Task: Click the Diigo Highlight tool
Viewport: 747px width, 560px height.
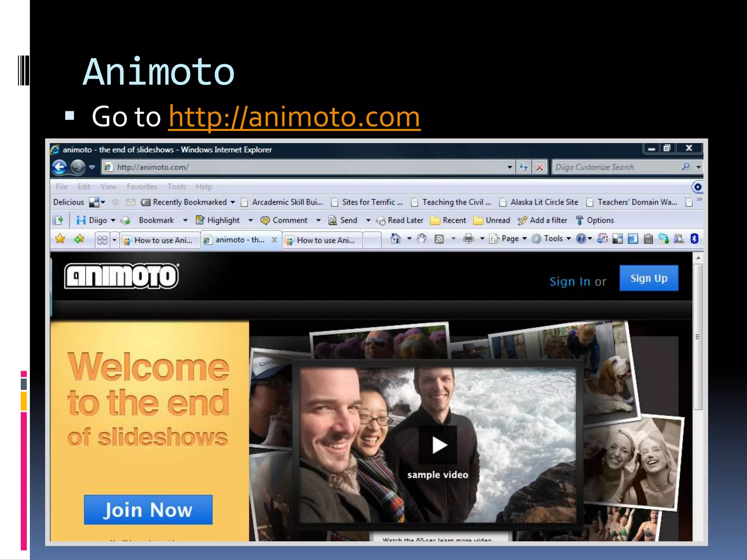Action: tap(218, 220)
